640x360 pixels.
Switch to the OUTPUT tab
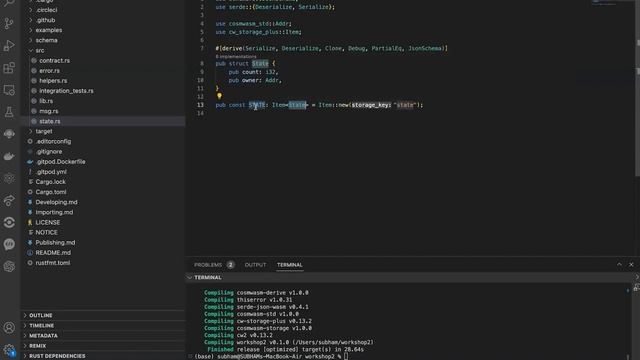click(x=255, y=265)
